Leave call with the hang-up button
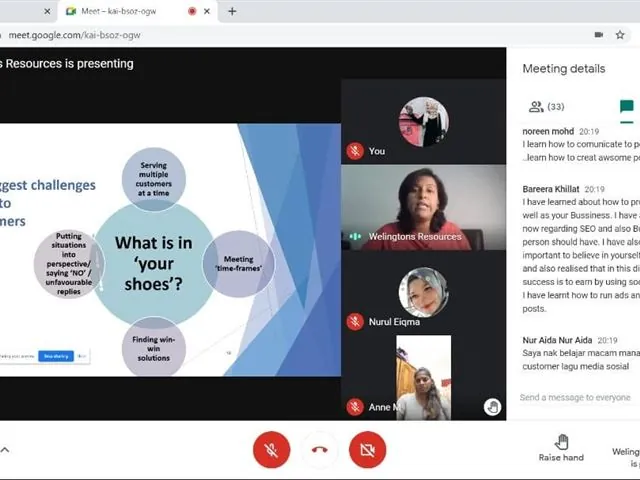Screen dimensions: 640x480 pyautogui.click(x=320, y=450)
